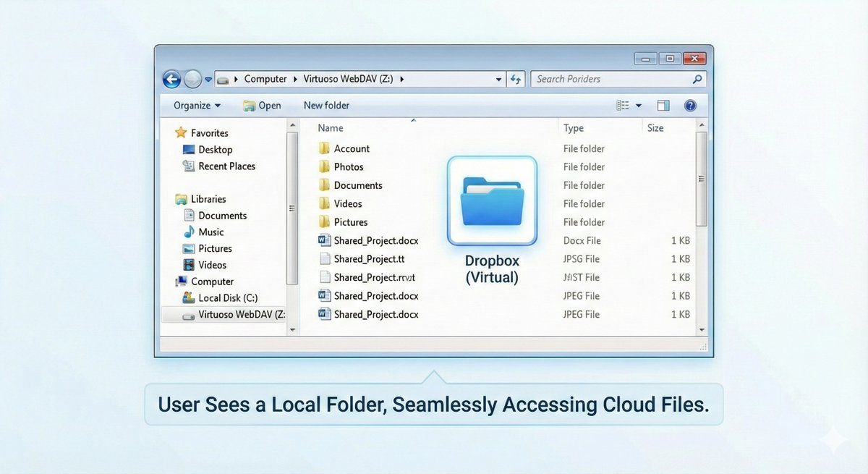The image size is (868, 474).
Task: Open the Help question mark icon
Action: [x=690, y=105]
